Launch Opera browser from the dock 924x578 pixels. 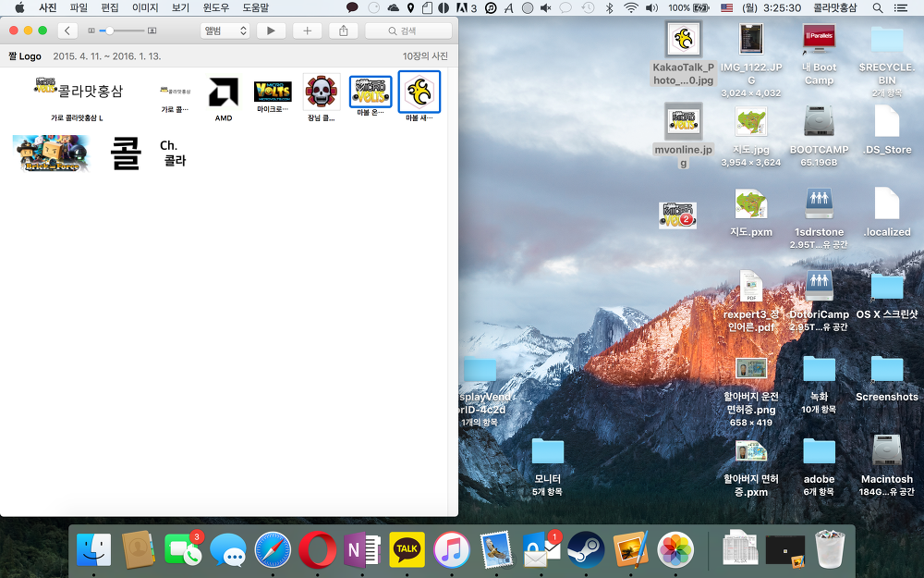coord(317,549)
